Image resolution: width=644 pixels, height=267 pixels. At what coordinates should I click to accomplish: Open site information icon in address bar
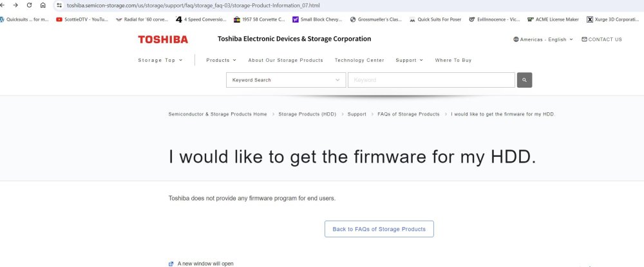[59, 5]
